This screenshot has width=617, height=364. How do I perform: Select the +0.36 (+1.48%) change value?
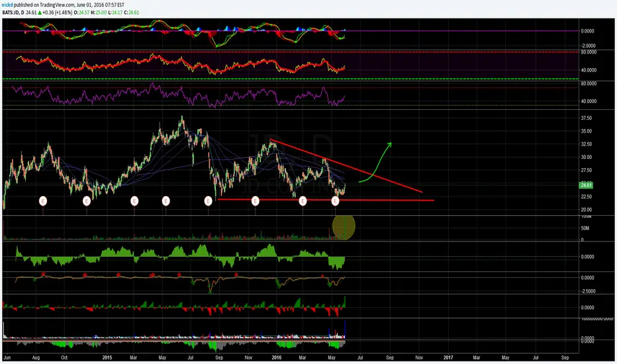pyautogui.click(x=58, y=13)
